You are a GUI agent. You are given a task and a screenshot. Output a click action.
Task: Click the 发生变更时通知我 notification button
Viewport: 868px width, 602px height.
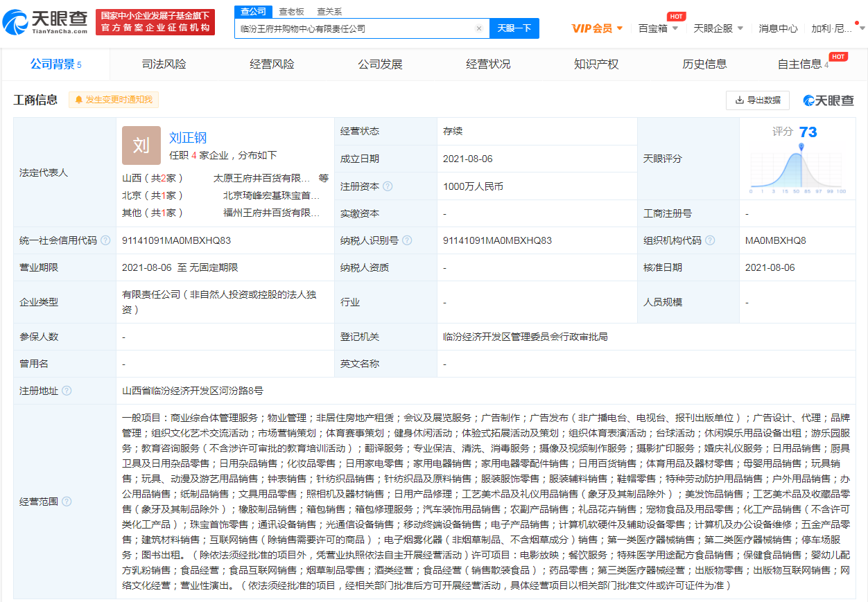pyautogui.click(x=114, y=100)
